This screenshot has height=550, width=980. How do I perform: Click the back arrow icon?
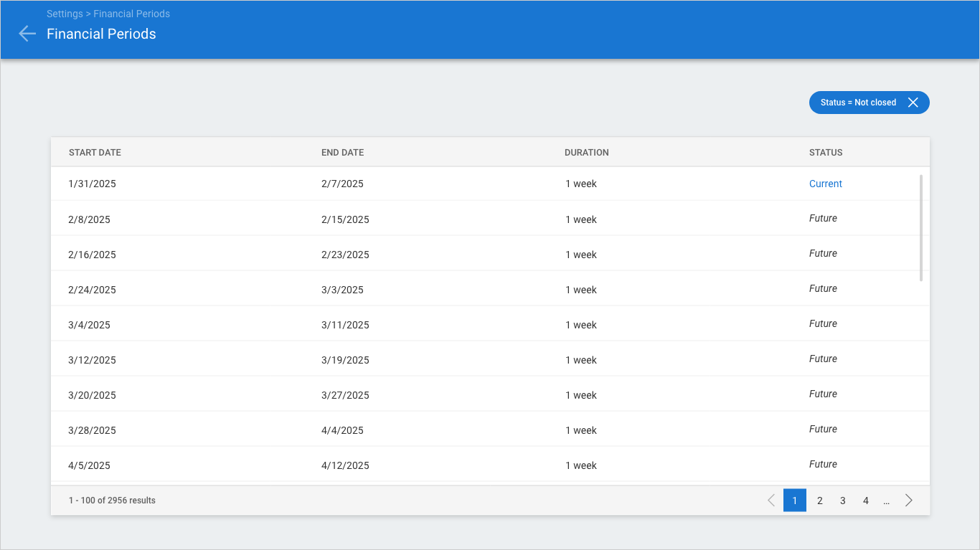(27, 34)
